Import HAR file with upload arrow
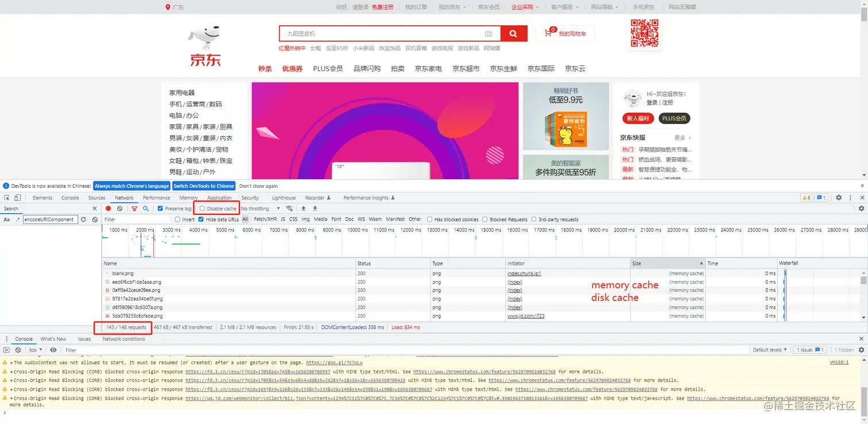Viewport: 868px width, 424px height. pos(304,209)
